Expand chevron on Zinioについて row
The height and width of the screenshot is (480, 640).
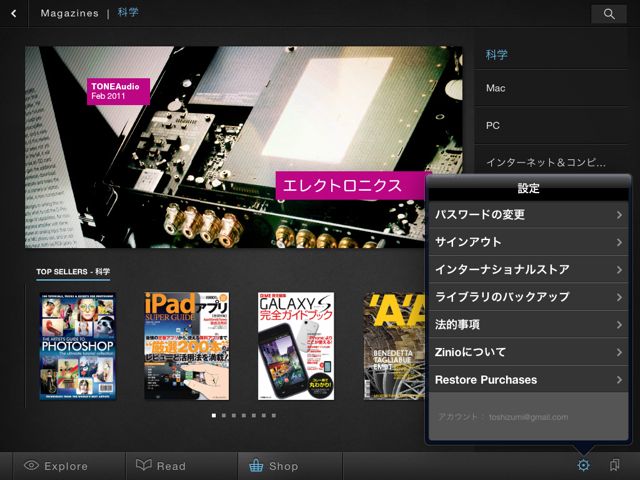click(x=619, y=352)
